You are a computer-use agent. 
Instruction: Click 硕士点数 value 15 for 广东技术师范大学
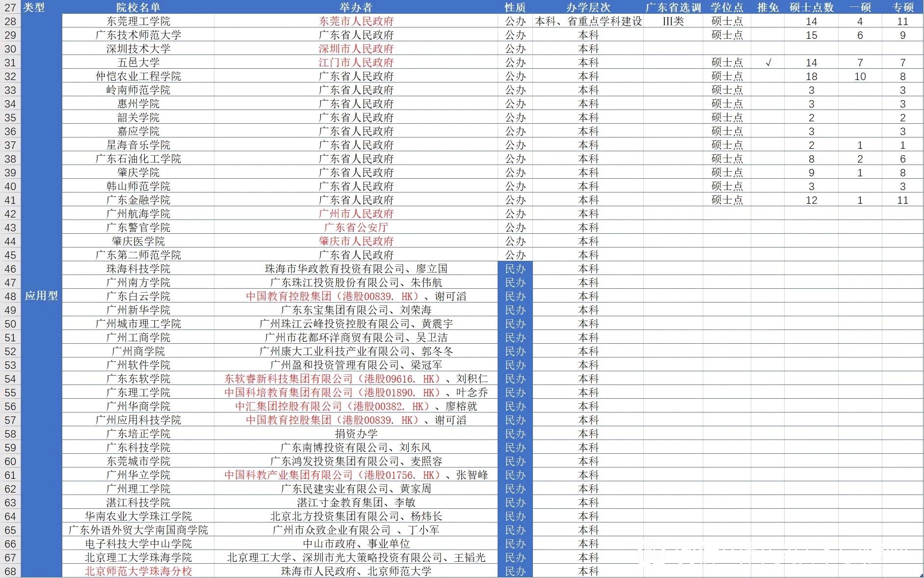pyautogui.click(x=812, y=35)
